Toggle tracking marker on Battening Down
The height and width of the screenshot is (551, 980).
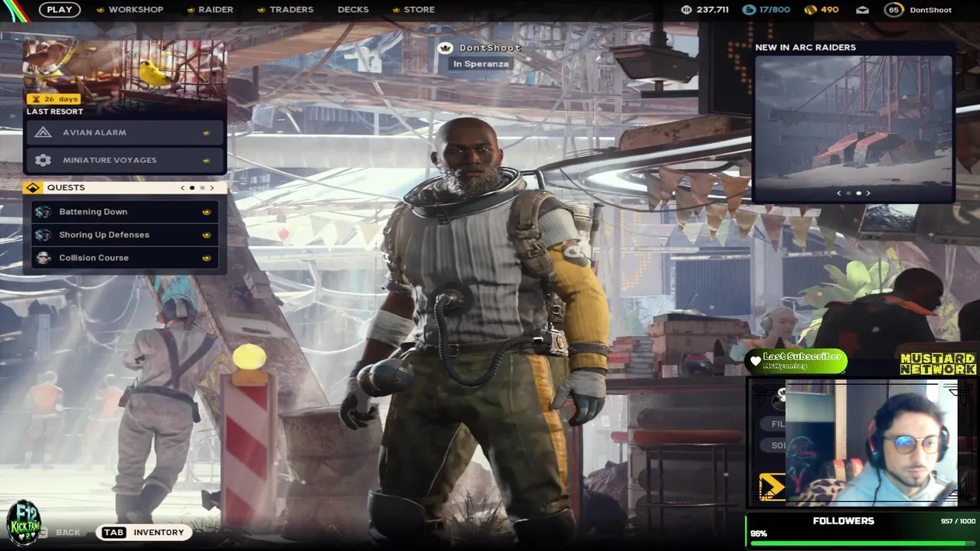click(206, 212)
